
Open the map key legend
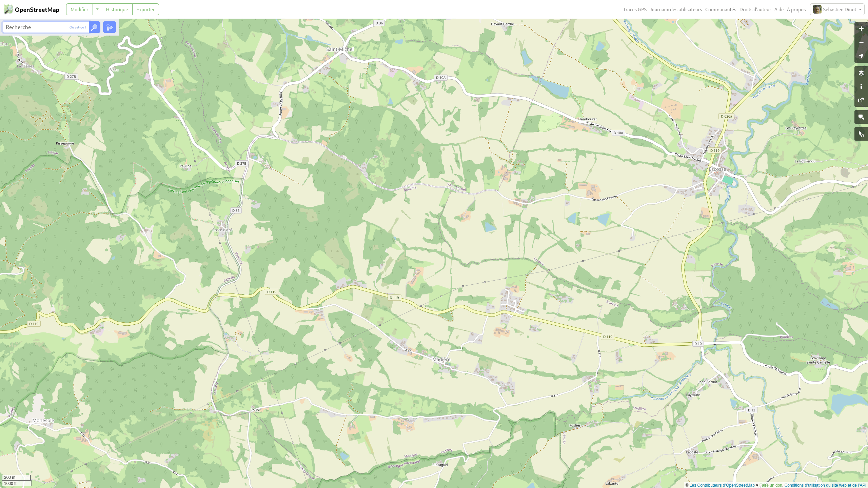tap(861, 87)
